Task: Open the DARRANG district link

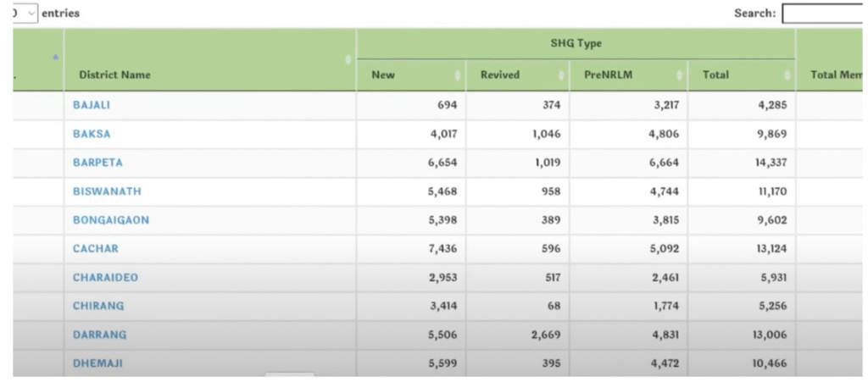Action: pos(99,335)
